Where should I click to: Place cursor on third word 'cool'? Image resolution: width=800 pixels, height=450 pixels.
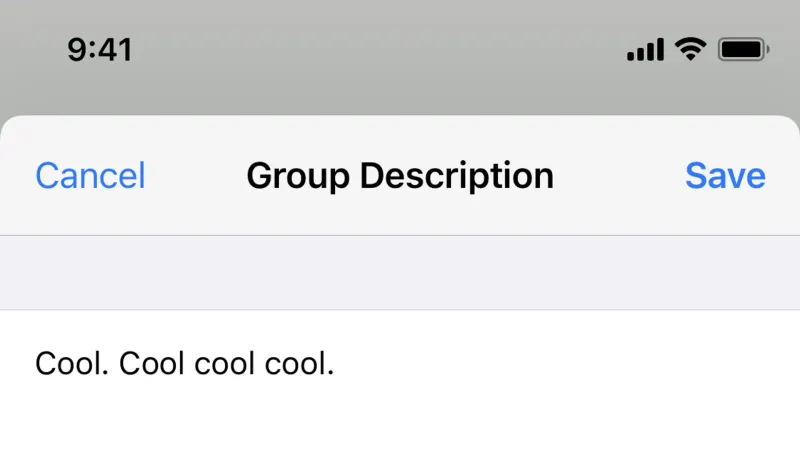click(224, 364)
